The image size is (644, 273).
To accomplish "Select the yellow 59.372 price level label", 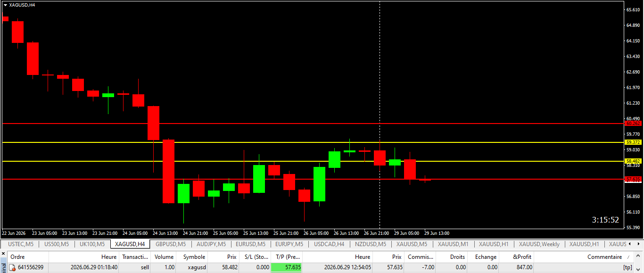I will point(633,142).
